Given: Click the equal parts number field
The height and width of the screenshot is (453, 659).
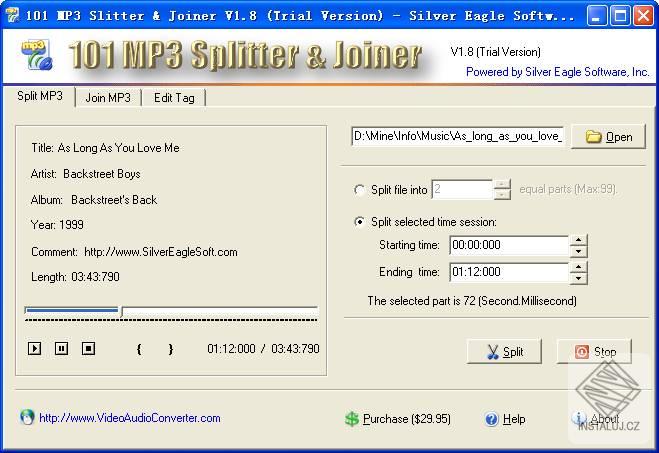Looking at the screenshot, I should [462, 190].
